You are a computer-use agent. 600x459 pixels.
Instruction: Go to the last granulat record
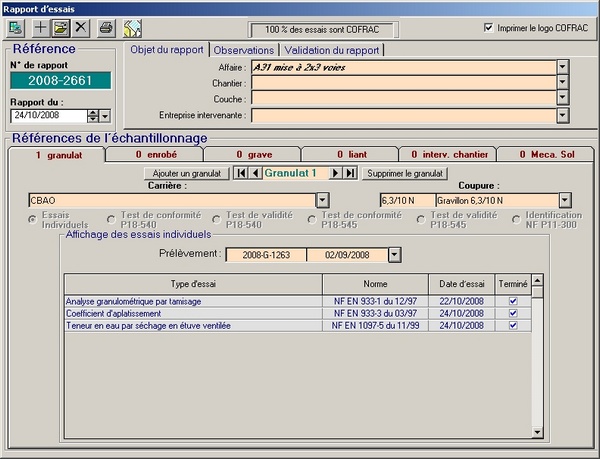350,173
